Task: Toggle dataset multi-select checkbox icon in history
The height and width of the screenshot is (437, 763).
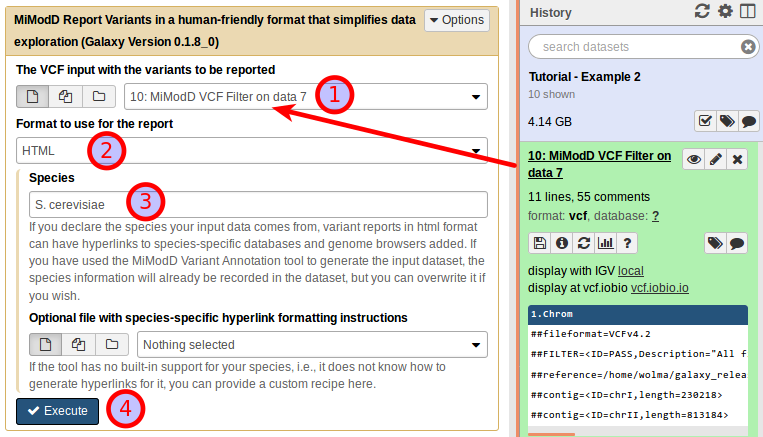Action: coord(705,121)
